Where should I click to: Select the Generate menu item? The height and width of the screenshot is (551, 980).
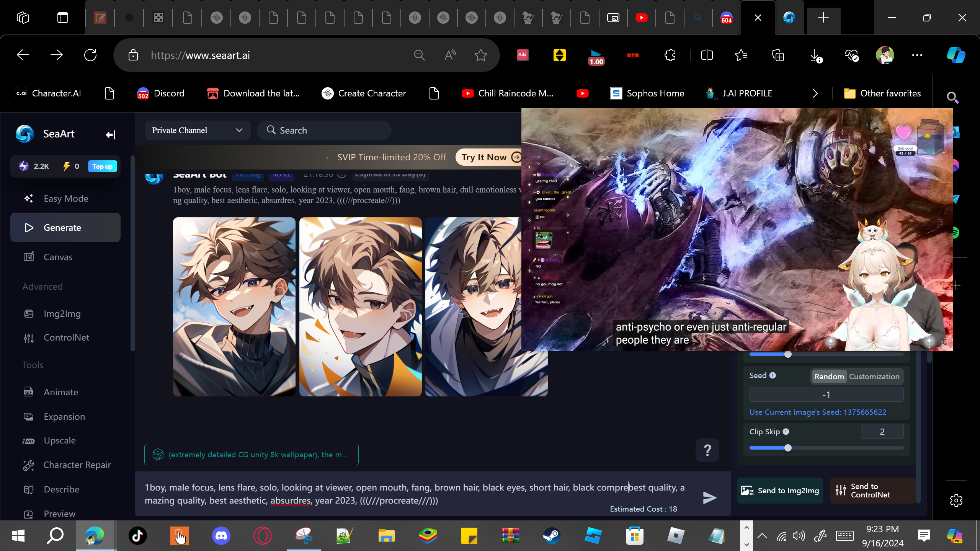[x=65, y=228]
